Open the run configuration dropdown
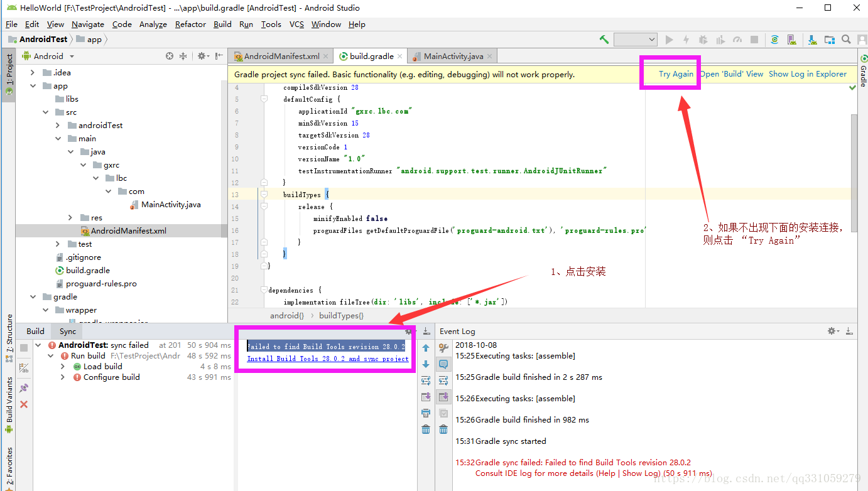Screen dimensions: 868x491 click(x=636, y=40)
